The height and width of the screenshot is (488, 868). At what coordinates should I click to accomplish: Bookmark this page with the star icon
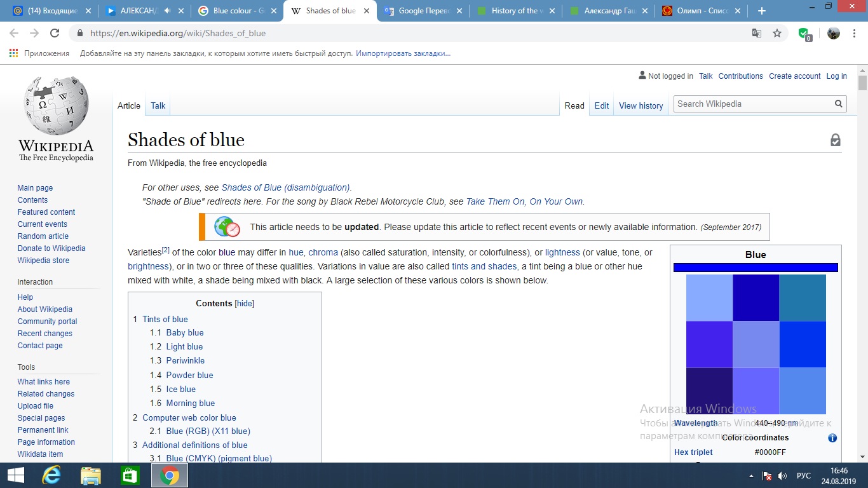point(777,33)
